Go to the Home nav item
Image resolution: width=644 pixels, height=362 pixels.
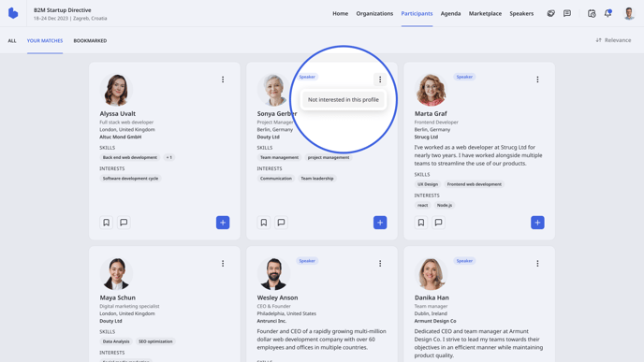340,13
